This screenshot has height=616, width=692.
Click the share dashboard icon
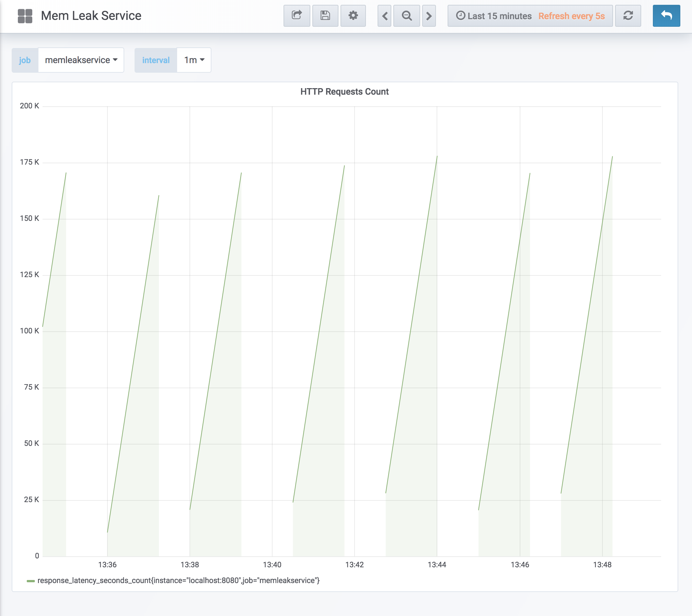(x=297, y=16)
